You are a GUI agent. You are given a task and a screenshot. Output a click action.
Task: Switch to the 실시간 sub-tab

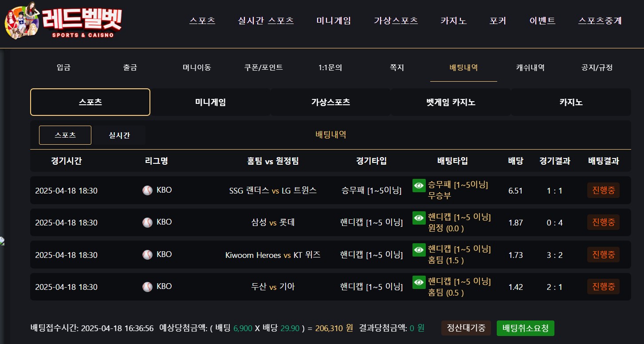click(x=119, y=135)
